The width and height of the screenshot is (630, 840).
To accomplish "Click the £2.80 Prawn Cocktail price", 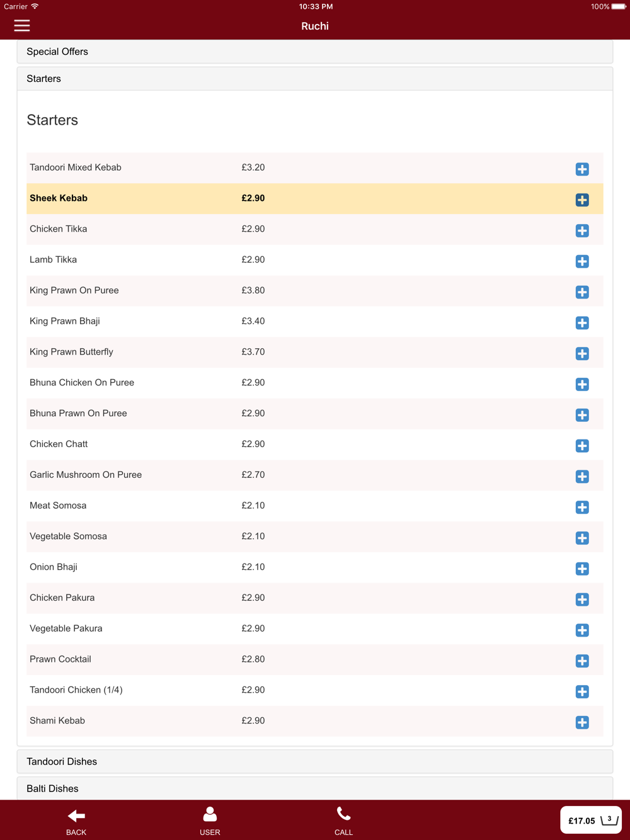I will coord(253,659).
